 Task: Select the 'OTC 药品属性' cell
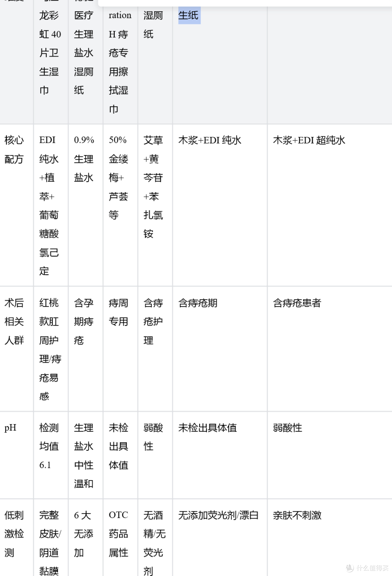pyautogui.click(x=121, y=538)
